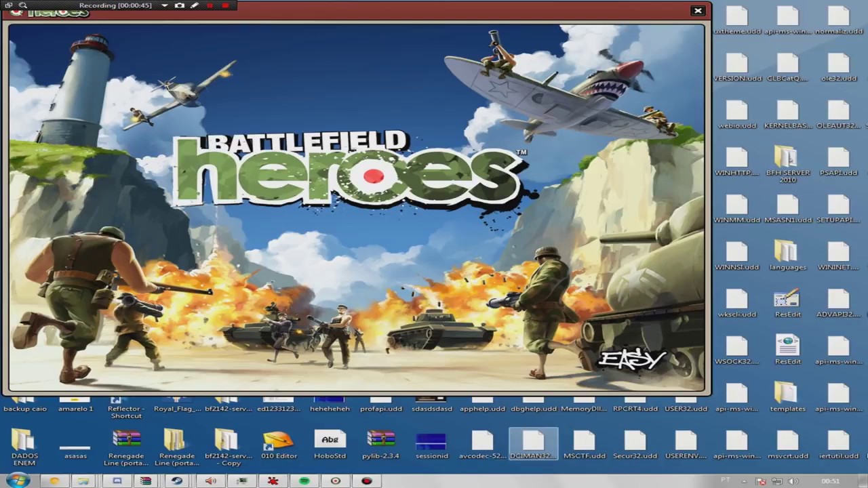Click the "backup caio" label
The image size is (868, 488).
pos(24,409)
